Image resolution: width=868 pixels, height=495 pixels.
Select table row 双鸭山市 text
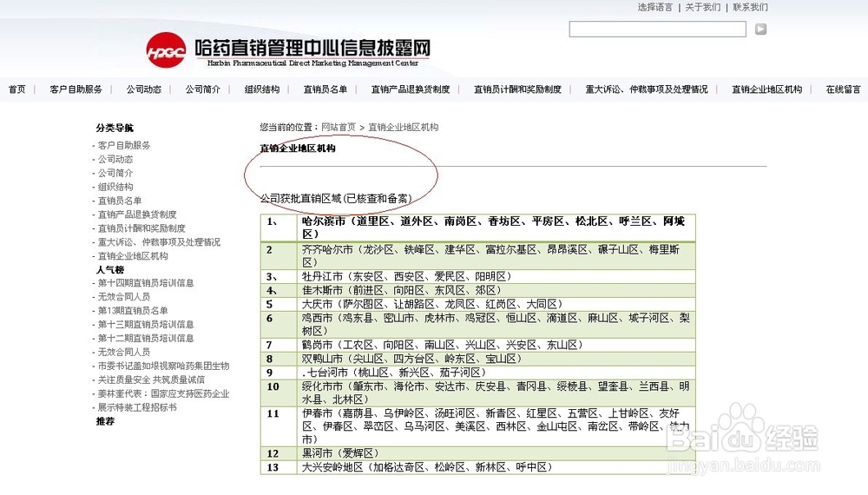(411, 359)
